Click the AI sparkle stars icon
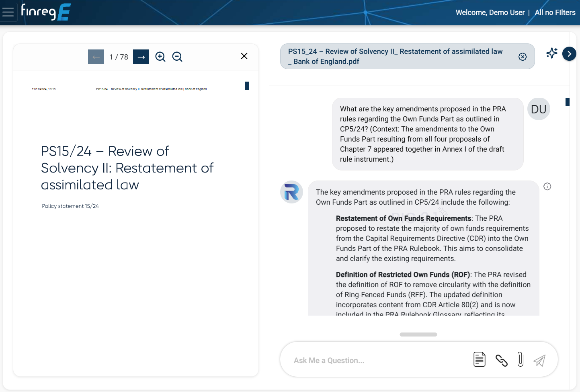Viewport: 580px width, 392px height. click(x=552, y=53)
